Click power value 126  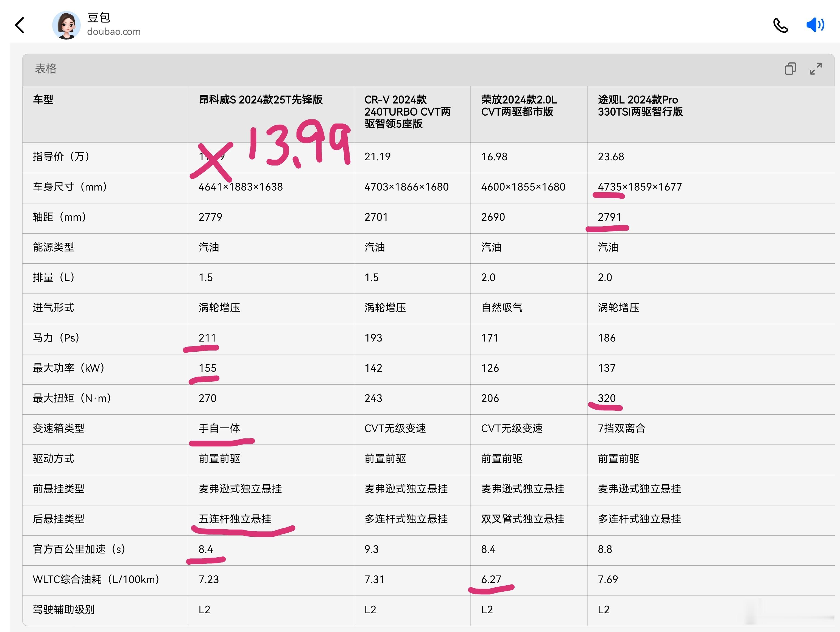tap(490, 368)
